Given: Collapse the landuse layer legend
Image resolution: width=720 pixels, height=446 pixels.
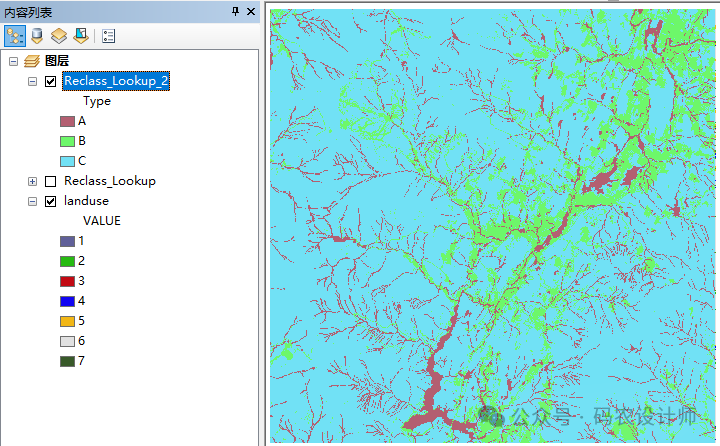Looking at the screenshot, I should tap(33, 201).
